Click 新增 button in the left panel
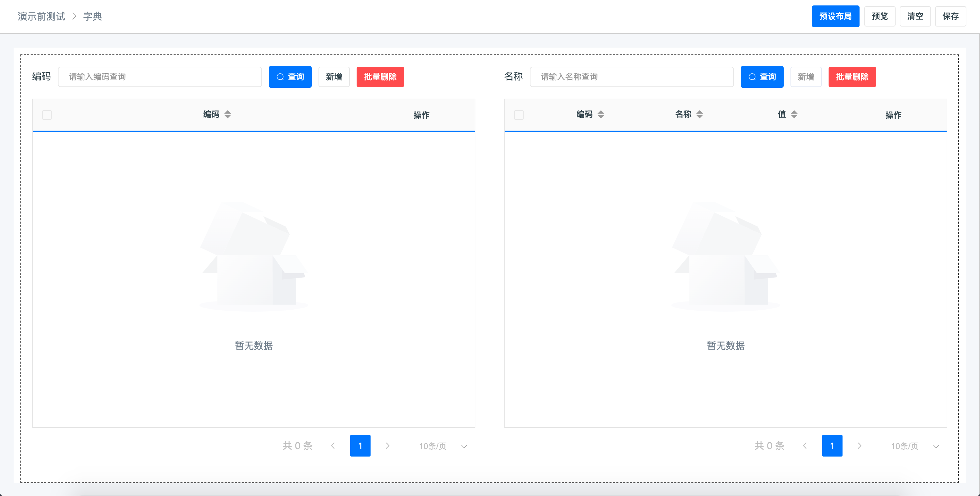This screenshot has height=496, width=980. coord(334,77)
